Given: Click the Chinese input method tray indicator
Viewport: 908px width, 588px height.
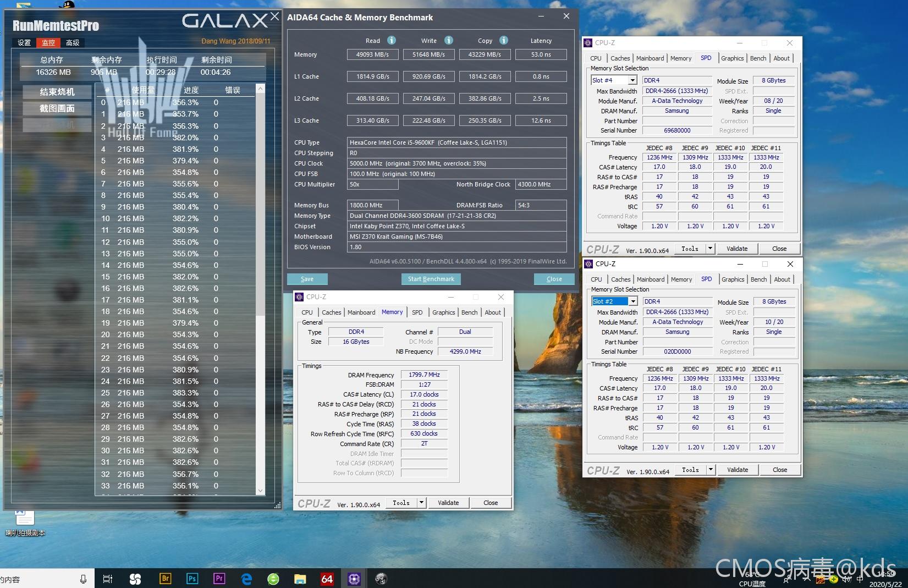Looking at the screenshot, I should click(859, 579).
